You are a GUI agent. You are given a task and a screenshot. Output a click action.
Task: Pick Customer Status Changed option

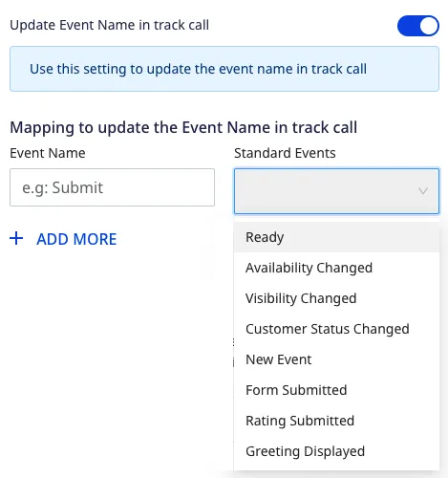(336, 329)
